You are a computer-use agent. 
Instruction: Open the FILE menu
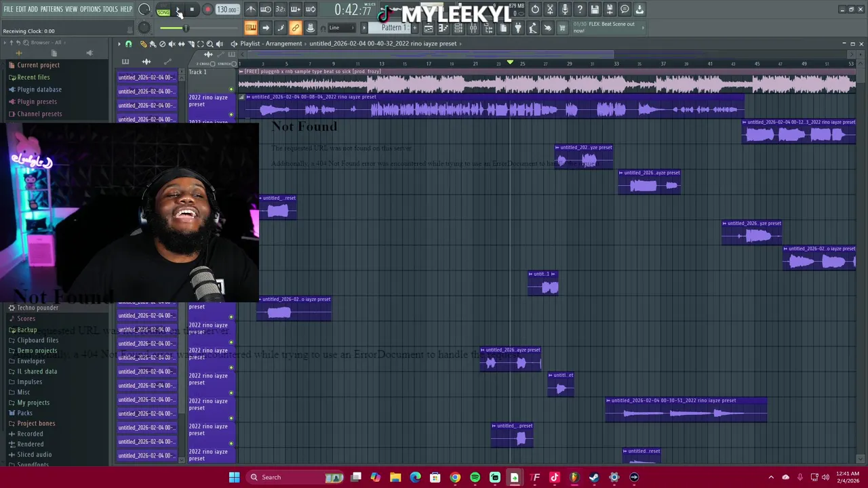coord(8,9)
